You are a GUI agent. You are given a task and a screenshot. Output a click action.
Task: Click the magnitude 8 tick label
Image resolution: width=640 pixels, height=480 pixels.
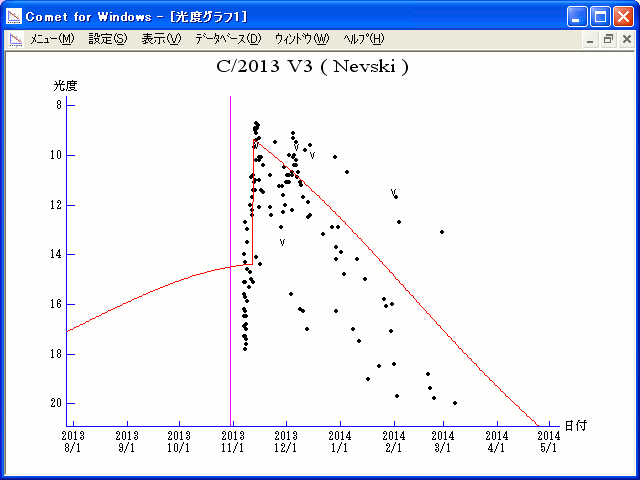click(x=59, y=105)
